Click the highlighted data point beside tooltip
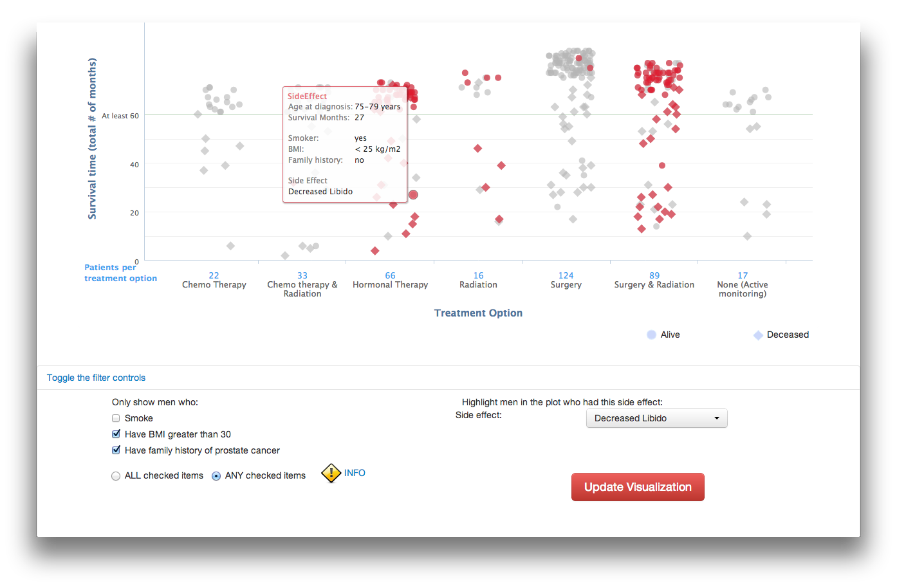 pos(413,194)
